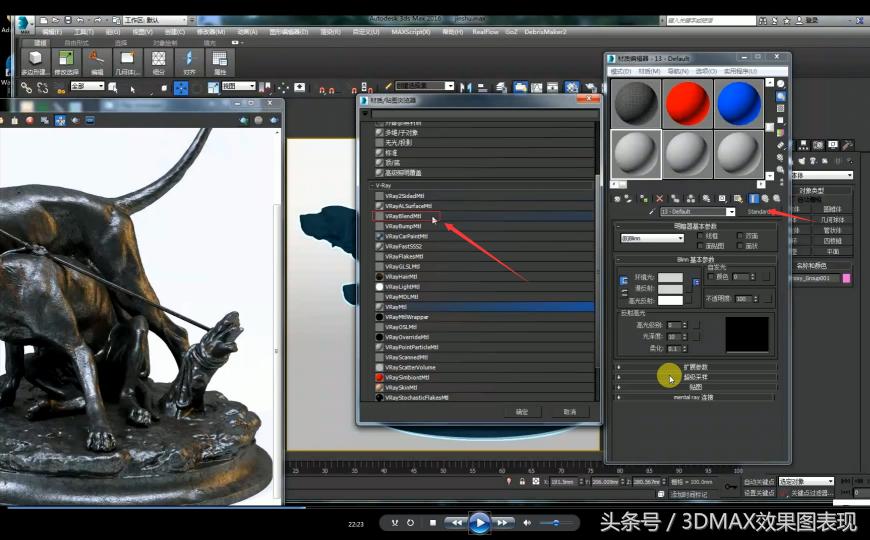
Task: Click the video player stop button
Action: [433, 523]
